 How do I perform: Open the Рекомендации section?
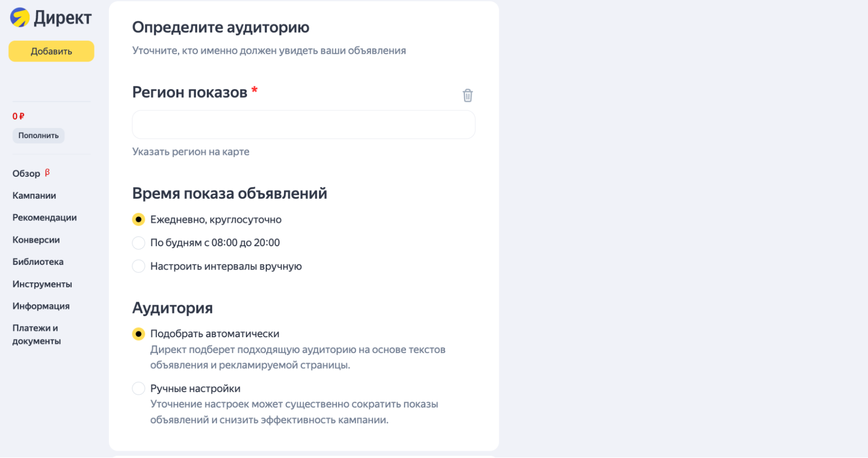pyautogui.click(x=44, y=217)
